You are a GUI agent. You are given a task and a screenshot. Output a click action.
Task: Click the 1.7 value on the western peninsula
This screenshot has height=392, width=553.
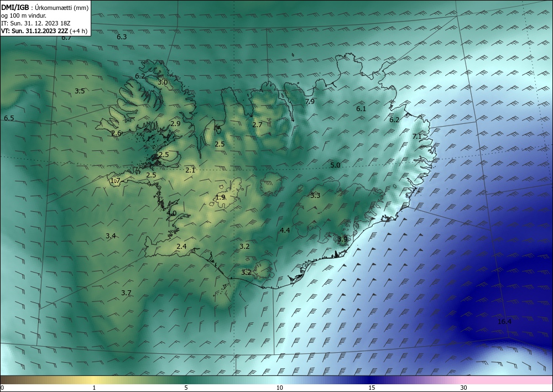[116, 181]
